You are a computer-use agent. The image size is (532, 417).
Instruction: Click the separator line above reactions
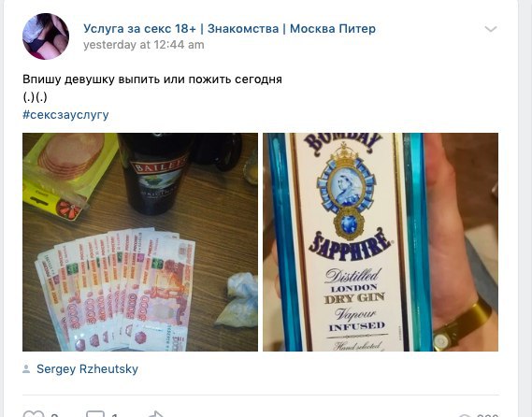point(261,395)
